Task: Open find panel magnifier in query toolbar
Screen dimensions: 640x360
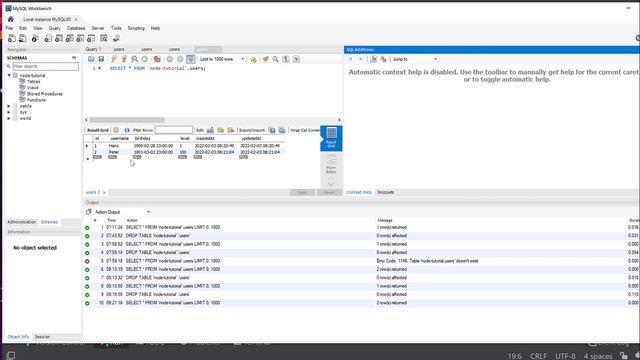Action: pos(276,59)
